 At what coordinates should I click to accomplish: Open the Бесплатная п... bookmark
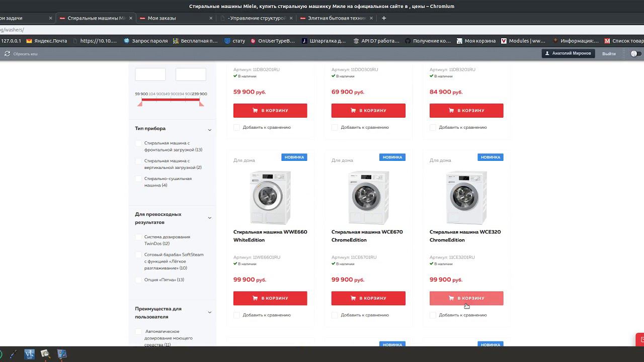pyautogui.click(x=195, y=41)
